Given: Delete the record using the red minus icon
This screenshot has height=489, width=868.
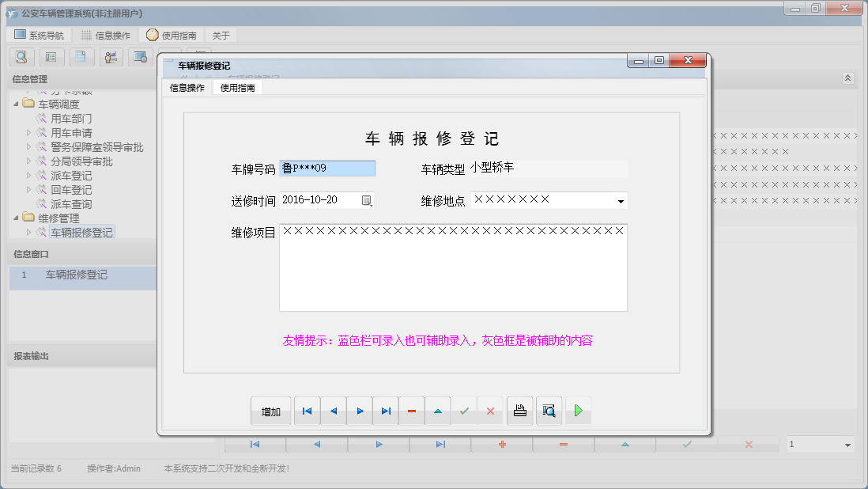Looking at the screenshot, I should pos(412,411).
